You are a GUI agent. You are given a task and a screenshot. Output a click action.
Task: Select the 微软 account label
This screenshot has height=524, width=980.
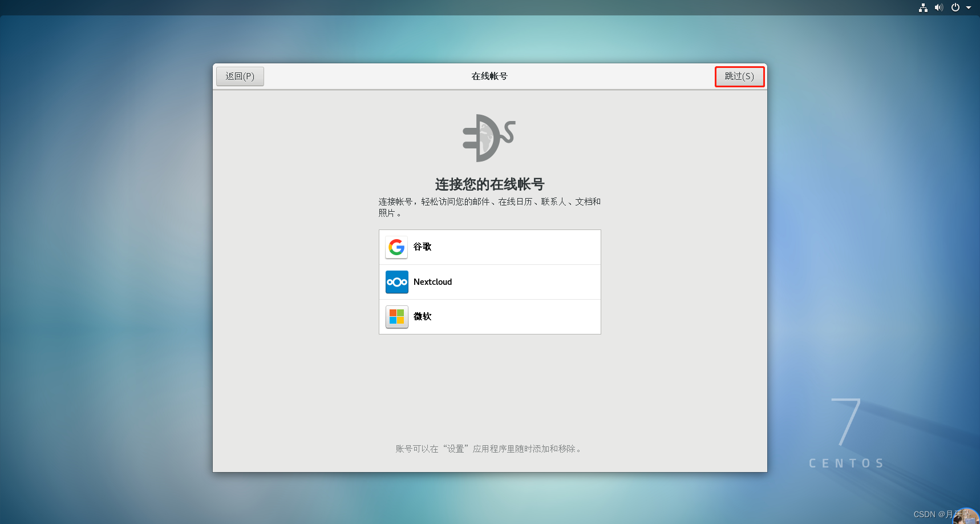pyautogui.click(x=422, y=317)
